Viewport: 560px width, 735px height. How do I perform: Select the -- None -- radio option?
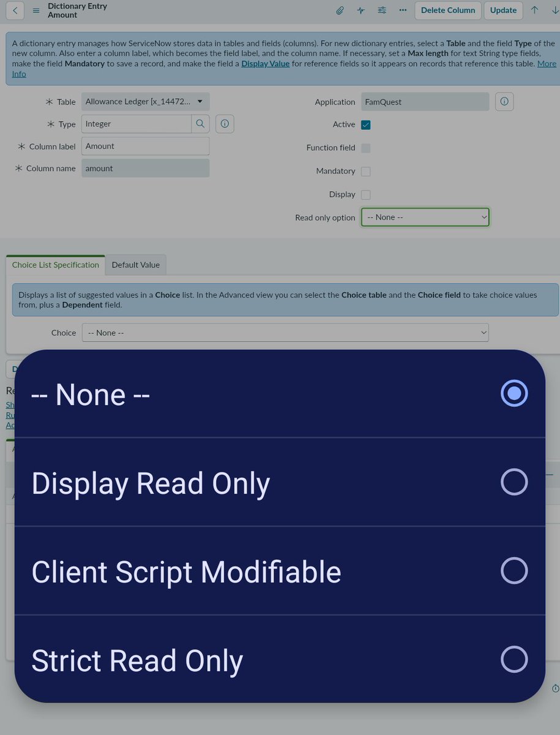pos(280,394)
